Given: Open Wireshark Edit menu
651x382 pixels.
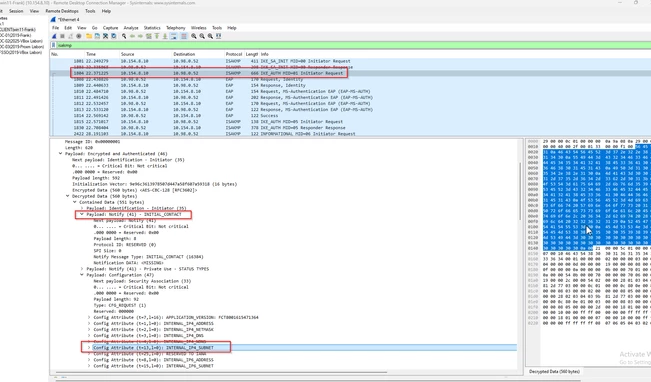Looking at the screenshot, I should point(68,28).
